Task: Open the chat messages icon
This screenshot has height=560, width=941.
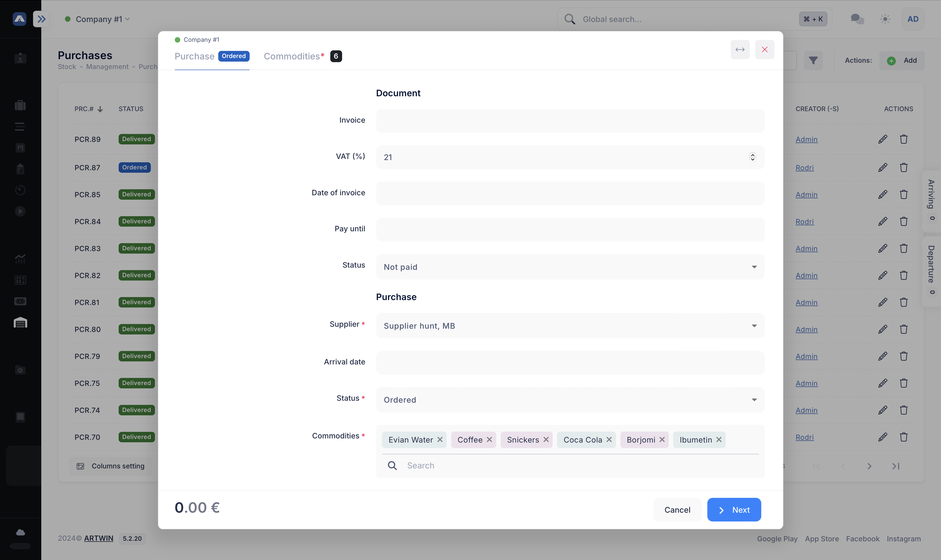Action: tap(857, 19)
